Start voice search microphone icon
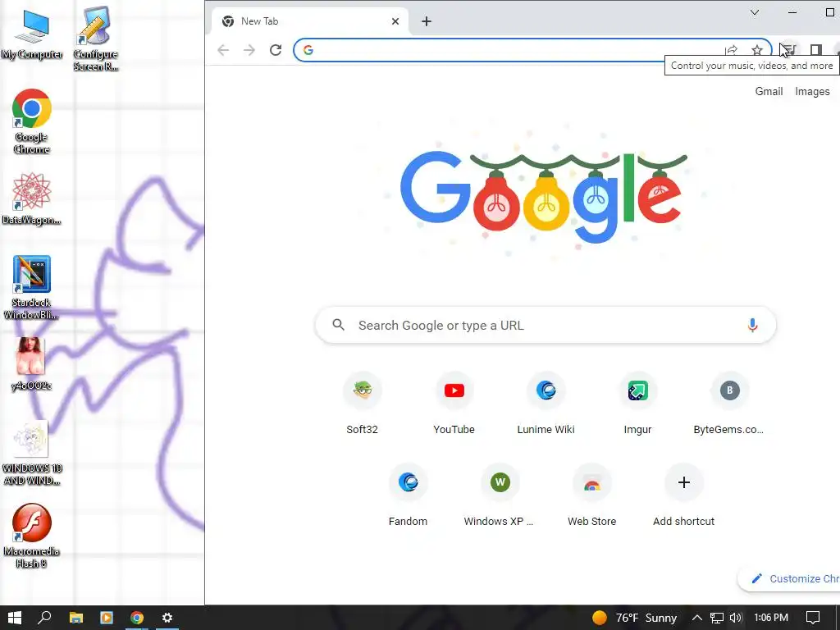The image size is (840, 630). coord(753,325)
